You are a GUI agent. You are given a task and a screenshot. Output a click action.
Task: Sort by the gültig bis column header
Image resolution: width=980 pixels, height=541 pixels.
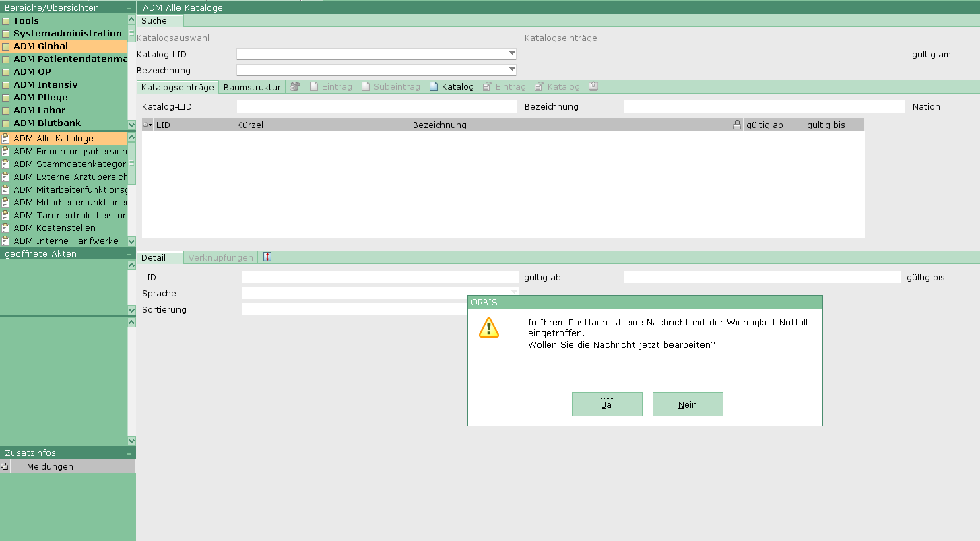834,125
